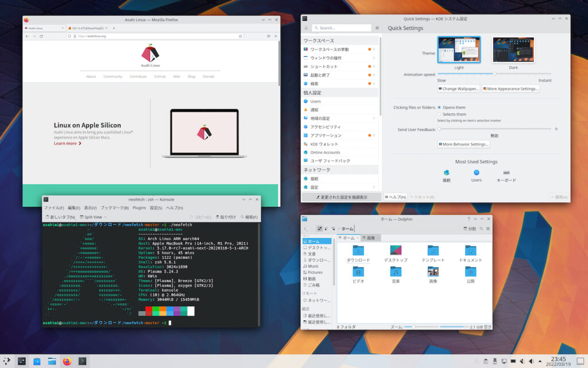Open the Dolphin hamburger menu
Image resolution: width=588 pixels, height=368 pixels.
click(x=489, y=228)
